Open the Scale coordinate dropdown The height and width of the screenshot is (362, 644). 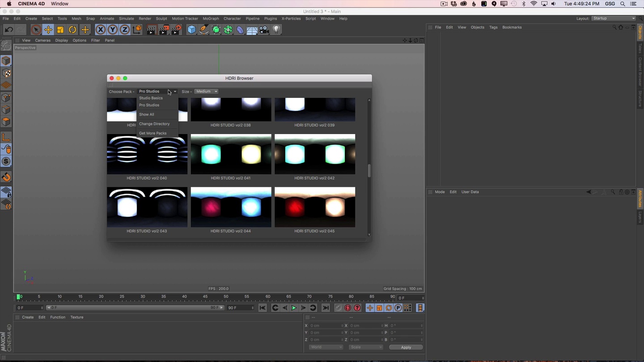[365, 347]
